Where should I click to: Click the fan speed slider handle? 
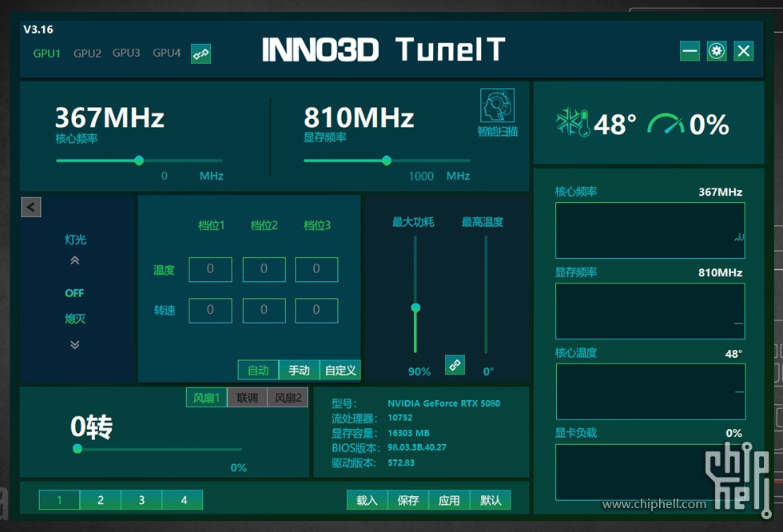click(78, 449)
